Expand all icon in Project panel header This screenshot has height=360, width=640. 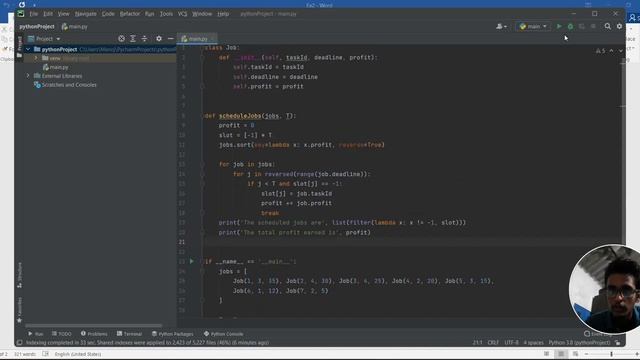[x=133, y=38]
